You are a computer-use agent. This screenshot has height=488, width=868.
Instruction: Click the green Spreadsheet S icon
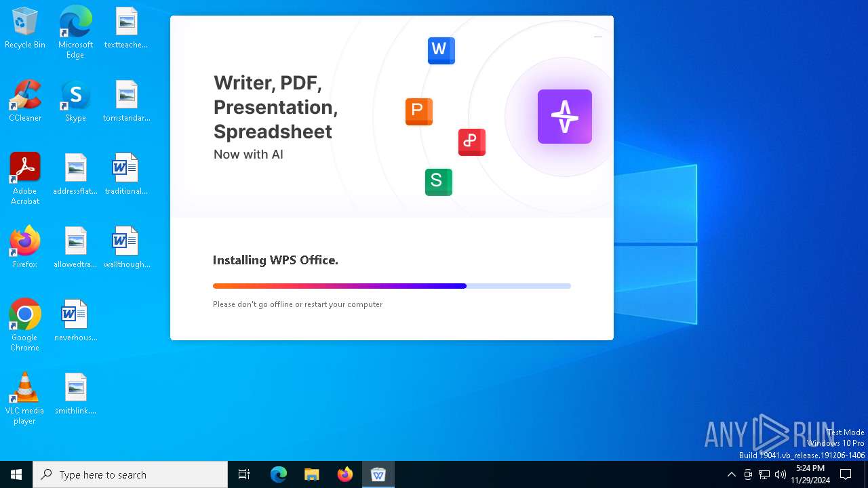pyautogui.click(x=438, y=182)
